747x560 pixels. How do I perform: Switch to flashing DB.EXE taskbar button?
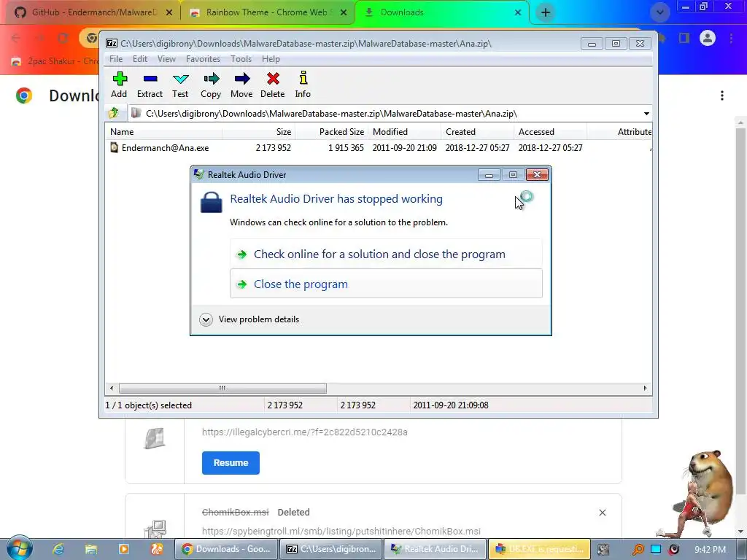[x=539, y=549]
